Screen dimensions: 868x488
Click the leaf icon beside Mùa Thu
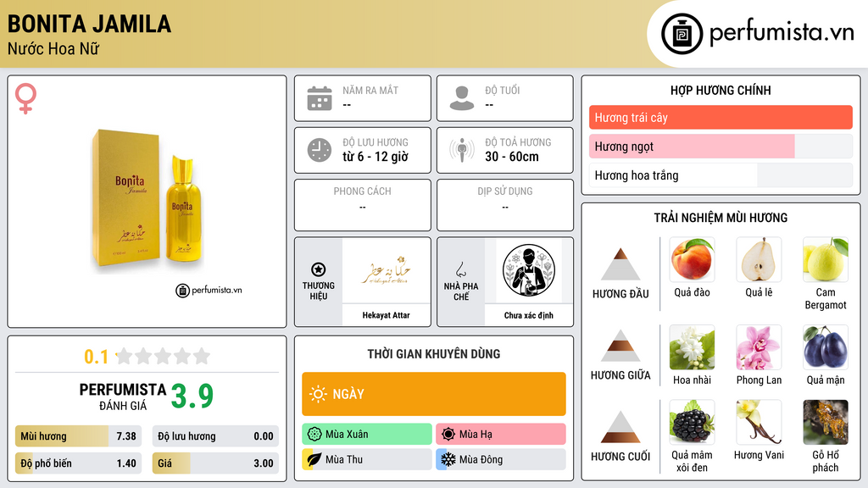(x=314, y=459)
